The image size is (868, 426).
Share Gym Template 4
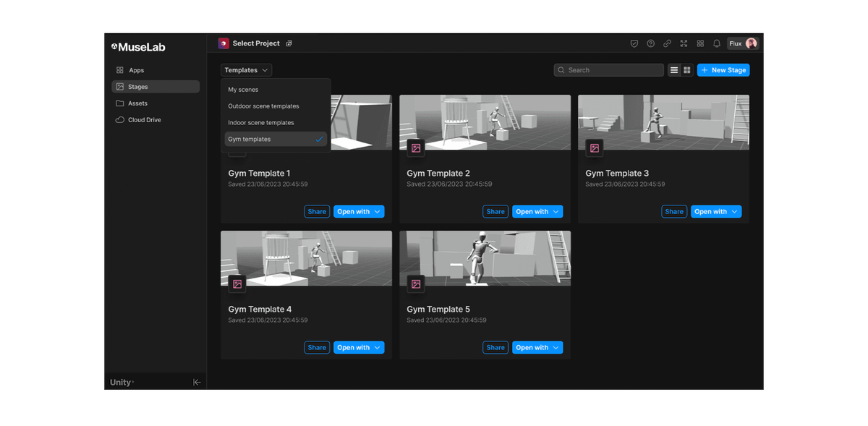coord(317,348)
